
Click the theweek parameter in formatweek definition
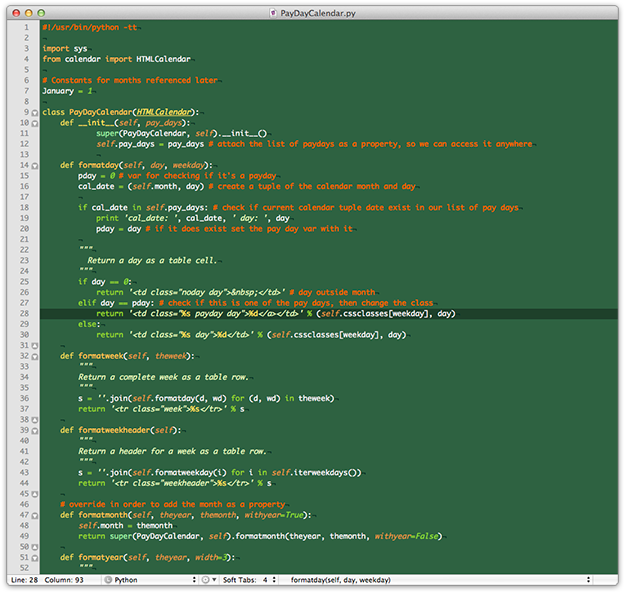pos(171,356)
